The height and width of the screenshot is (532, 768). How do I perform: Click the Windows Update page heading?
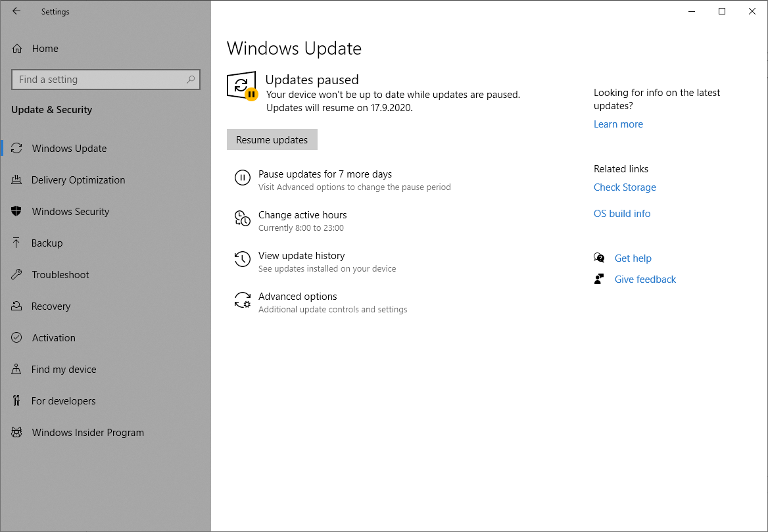coord(294,49)
